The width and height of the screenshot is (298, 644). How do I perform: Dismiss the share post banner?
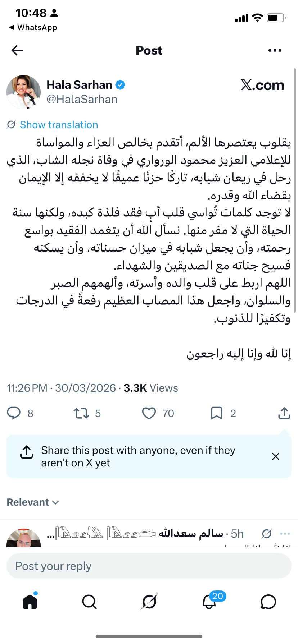tap(276, 456)
